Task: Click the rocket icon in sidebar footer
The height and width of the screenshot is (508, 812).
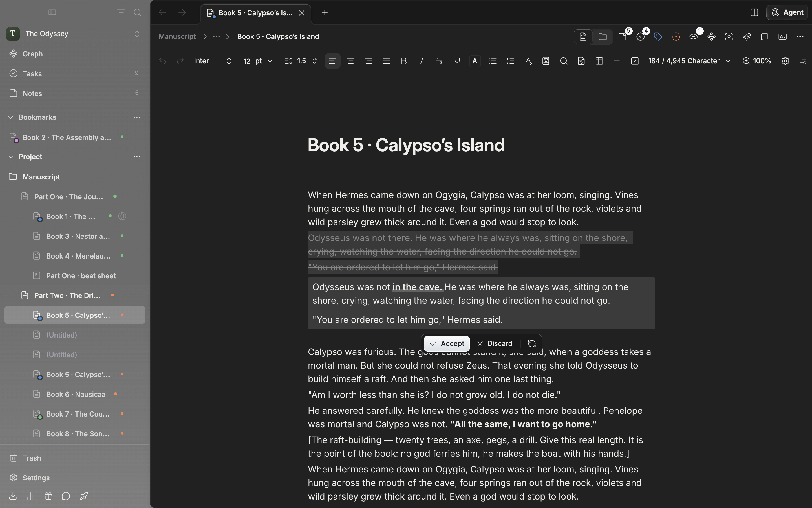Action: click(x=84, y=496)
